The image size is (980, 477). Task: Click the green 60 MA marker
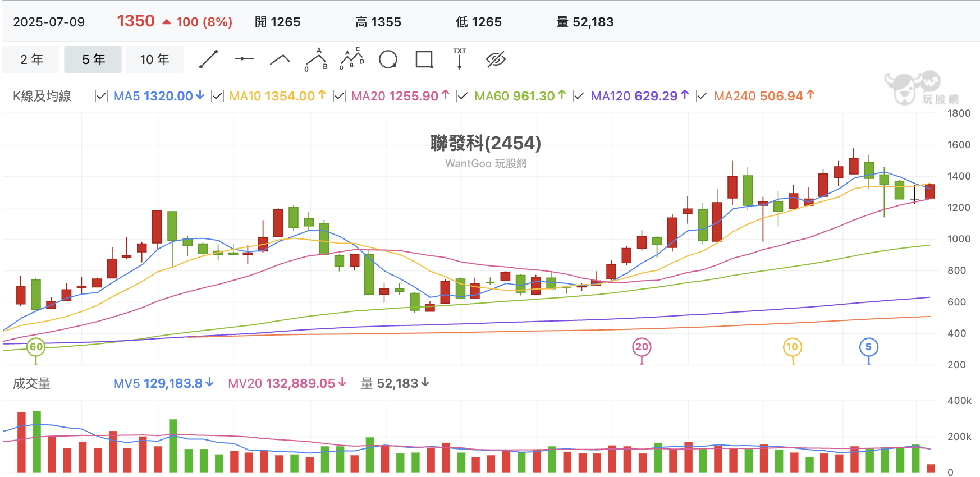point(36,347)
